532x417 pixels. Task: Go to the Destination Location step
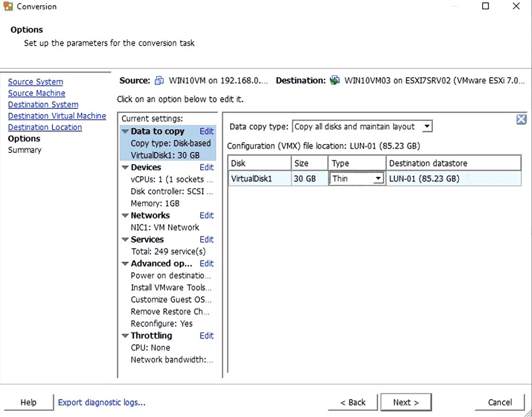pyautogui.click(x=45, y=127)
